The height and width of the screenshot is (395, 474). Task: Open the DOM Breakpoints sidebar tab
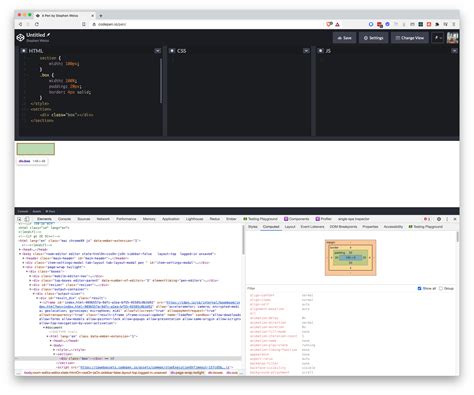coord(343,227)
